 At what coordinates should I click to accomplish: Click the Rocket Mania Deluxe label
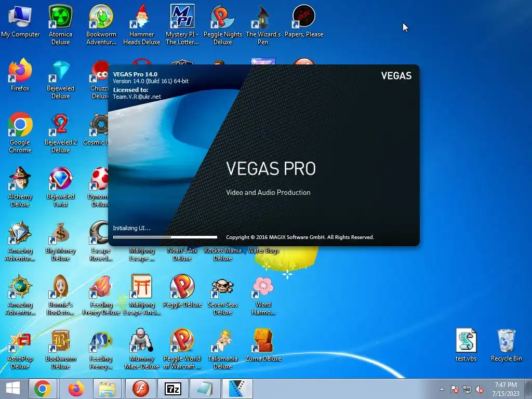(222, 254)
